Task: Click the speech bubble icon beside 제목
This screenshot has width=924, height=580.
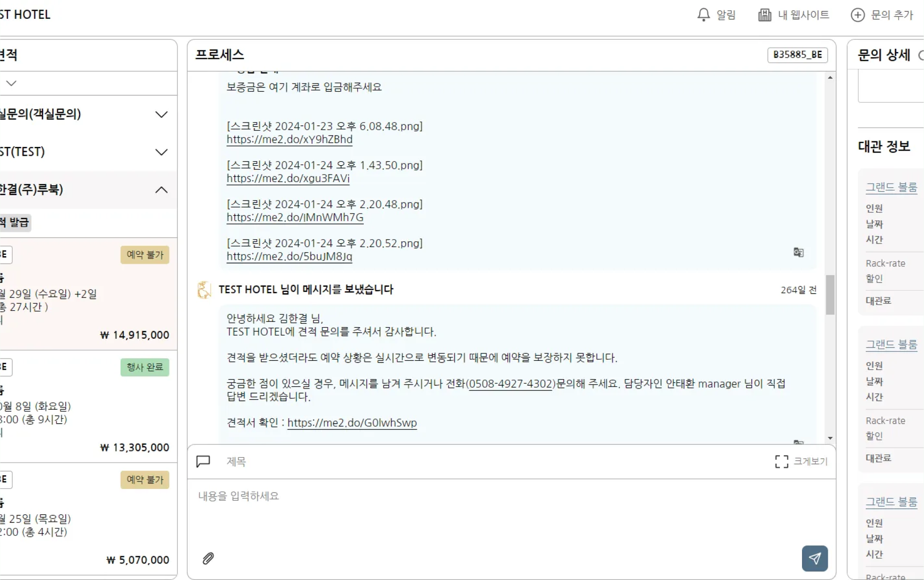Action: 203,461
